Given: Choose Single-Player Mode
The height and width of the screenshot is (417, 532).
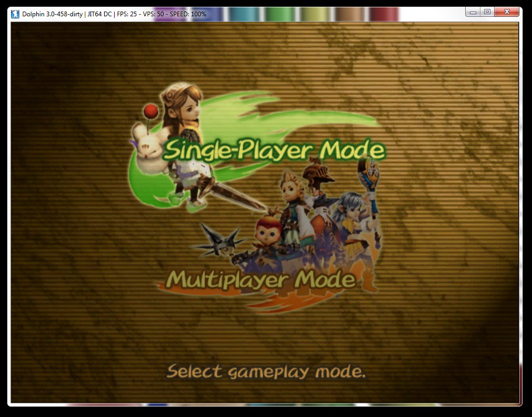Looking at the screenshot, I should (x=274, y=150).
